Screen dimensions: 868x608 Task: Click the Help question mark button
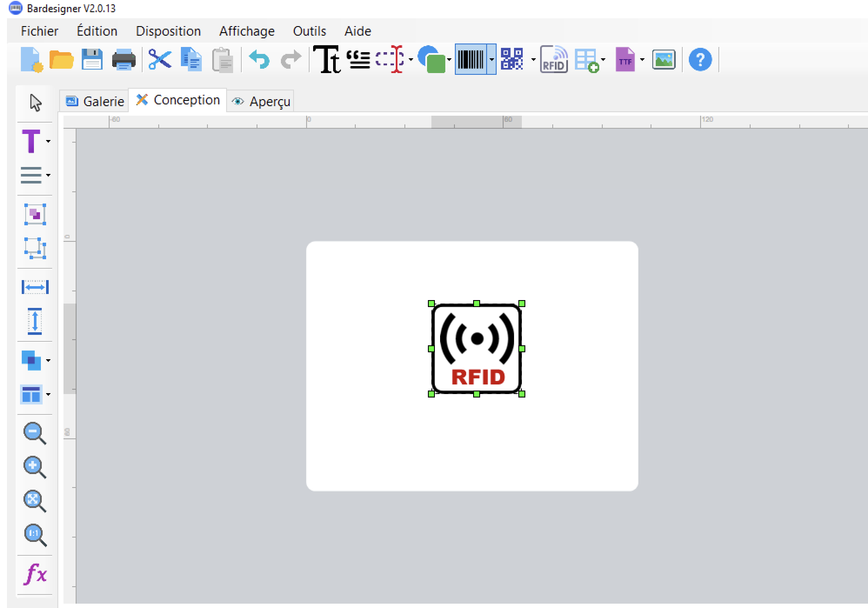pos(700,60)
